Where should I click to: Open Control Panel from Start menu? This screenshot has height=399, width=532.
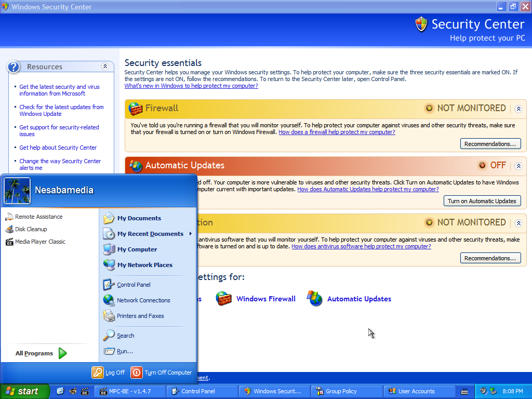(134, 285)
